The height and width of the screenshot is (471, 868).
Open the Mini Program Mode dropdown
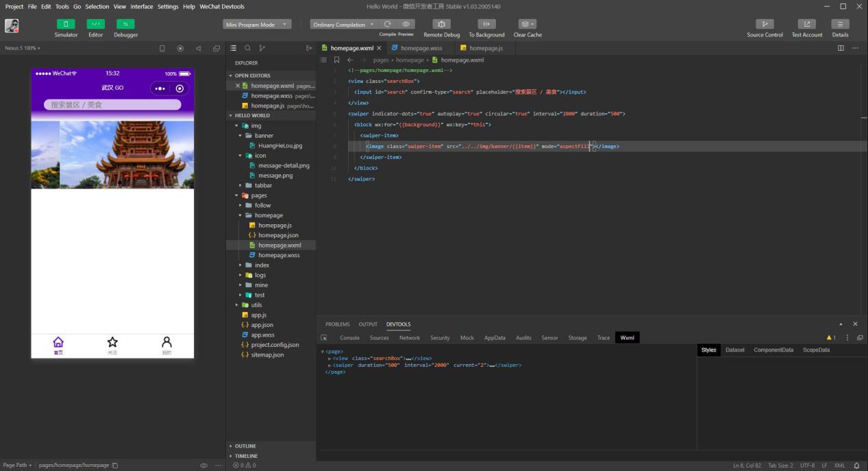point(257,25)
